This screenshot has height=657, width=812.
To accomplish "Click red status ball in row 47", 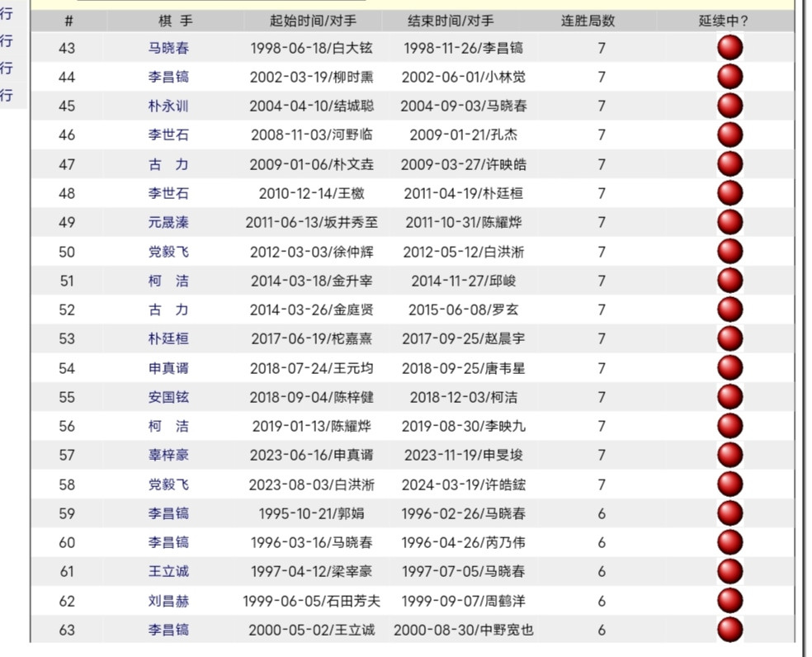I will (x=730, y=164).
